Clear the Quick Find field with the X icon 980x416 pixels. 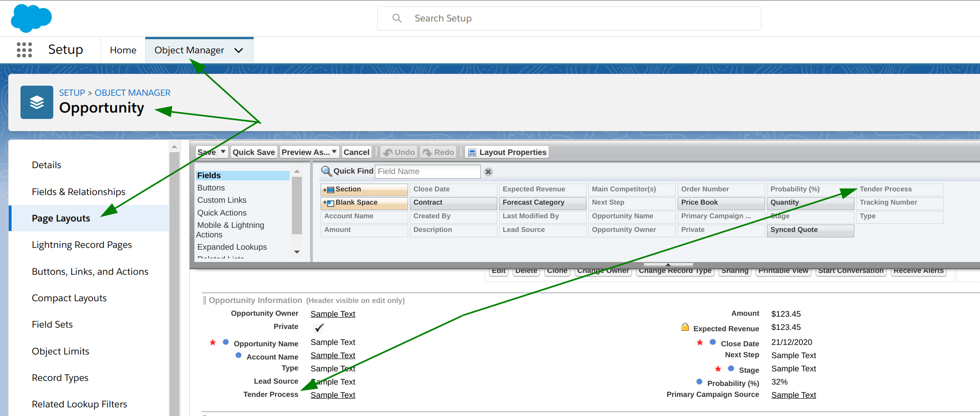pos(488,172)
